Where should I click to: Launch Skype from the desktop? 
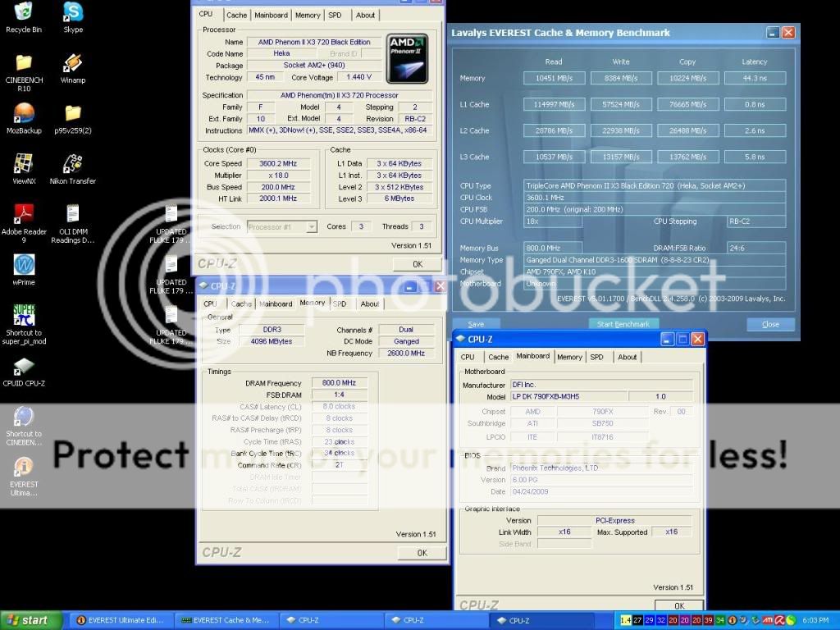pyautogui.click(x=73, y=18)
